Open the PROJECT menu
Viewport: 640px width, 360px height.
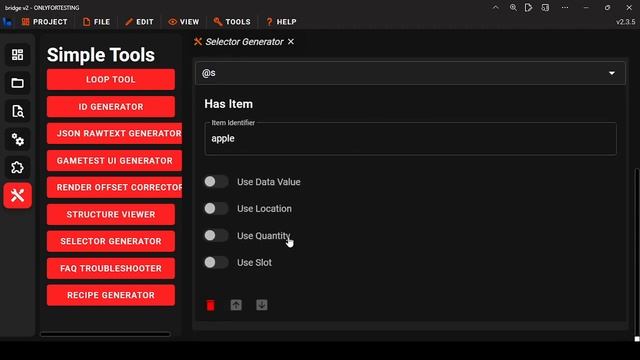pyautogui.click(x=44, y=22)
